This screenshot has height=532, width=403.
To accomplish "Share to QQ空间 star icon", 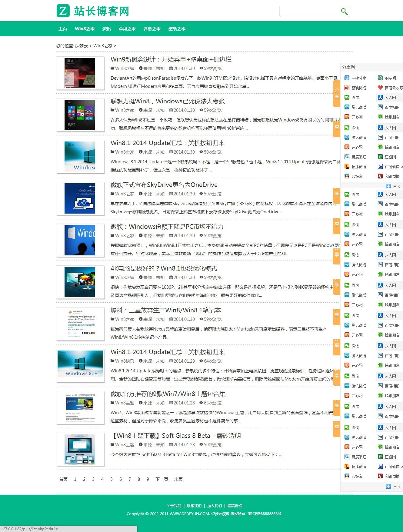I will click(380, 78).
